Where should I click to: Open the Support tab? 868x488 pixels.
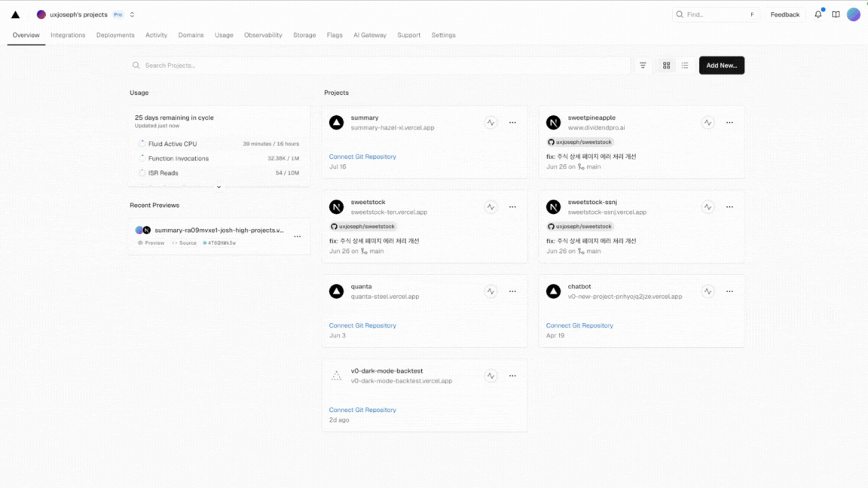click(x=408, y=35)
